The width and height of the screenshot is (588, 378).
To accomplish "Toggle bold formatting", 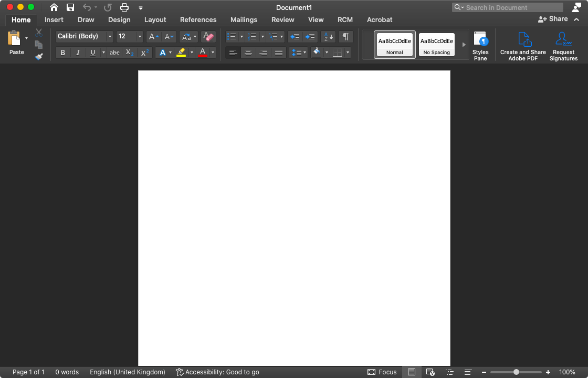I will coord(63,53).
